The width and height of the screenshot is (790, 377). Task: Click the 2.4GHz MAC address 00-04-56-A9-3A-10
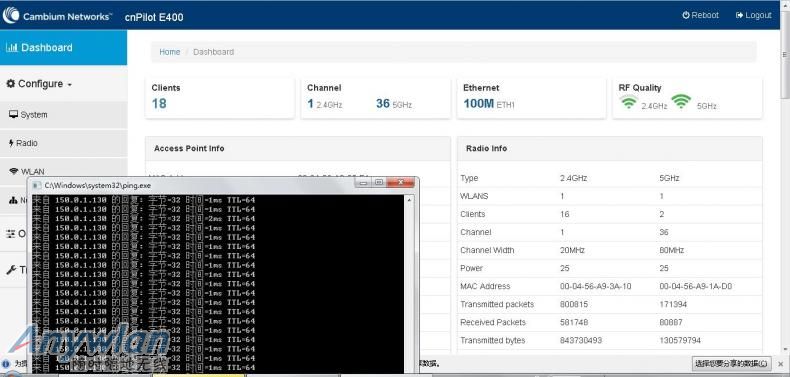(x=596, y=286)
